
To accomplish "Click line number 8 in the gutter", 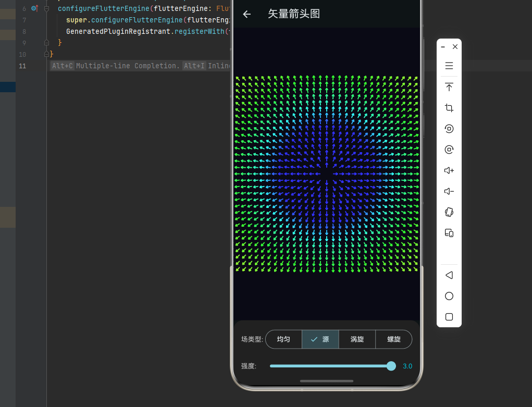I will pos(24,32).
